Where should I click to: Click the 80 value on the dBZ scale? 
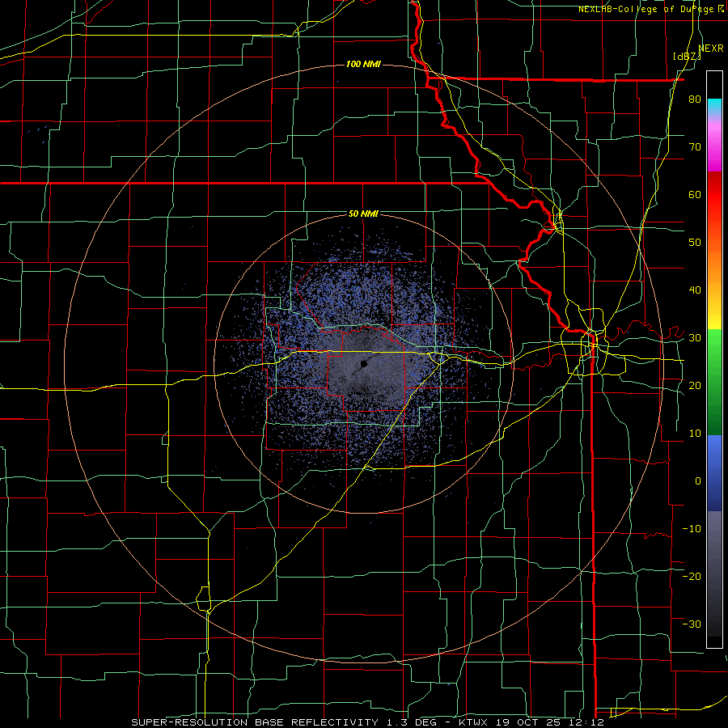click(695, 99)
